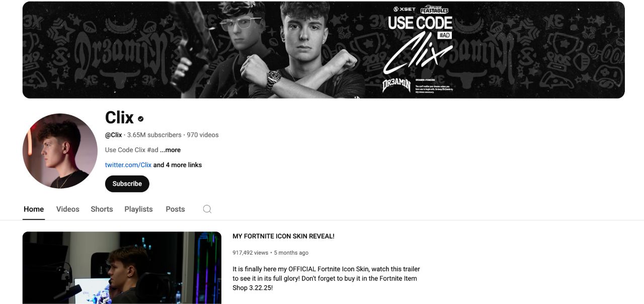Click the #AD badge in the banner
This screenshot has height=304, width=644.
pos(444,35)
